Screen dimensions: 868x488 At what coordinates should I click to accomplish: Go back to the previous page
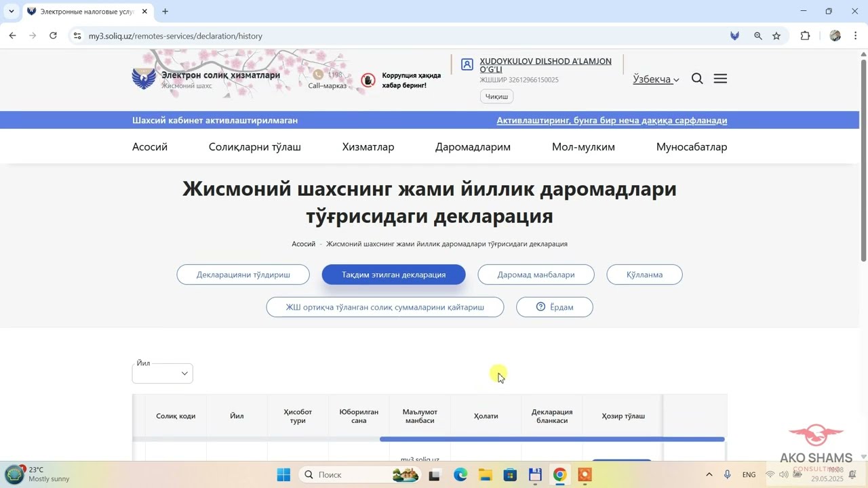tap(12, 36)
